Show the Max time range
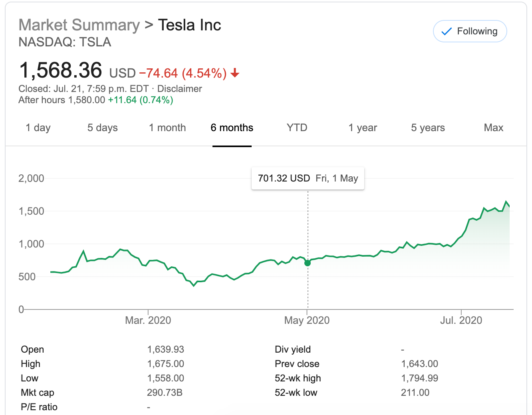This screenshot has width=532, height=415. [494, 128]
